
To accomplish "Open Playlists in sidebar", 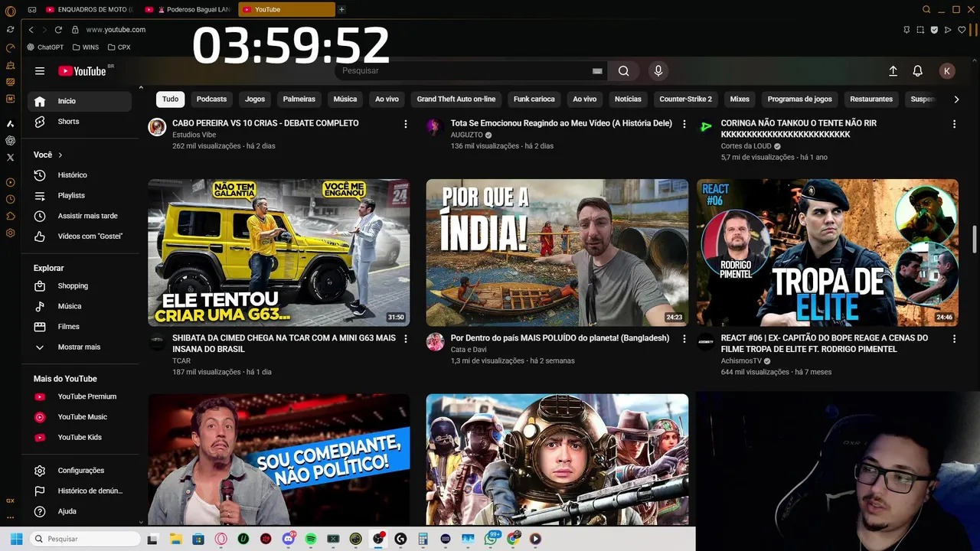I will pyautogui.click(x=80, y=196).
